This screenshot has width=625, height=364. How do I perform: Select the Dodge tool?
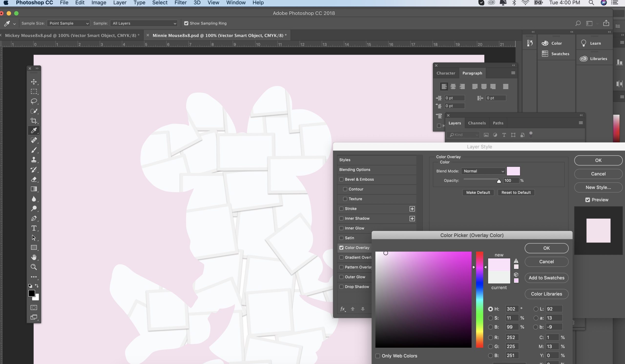(x=34, y=208)
